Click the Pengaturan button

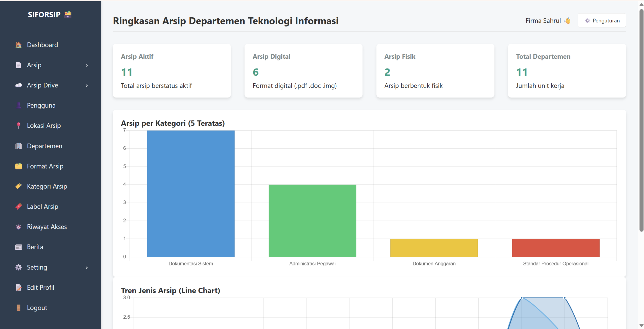coord(602,21)
